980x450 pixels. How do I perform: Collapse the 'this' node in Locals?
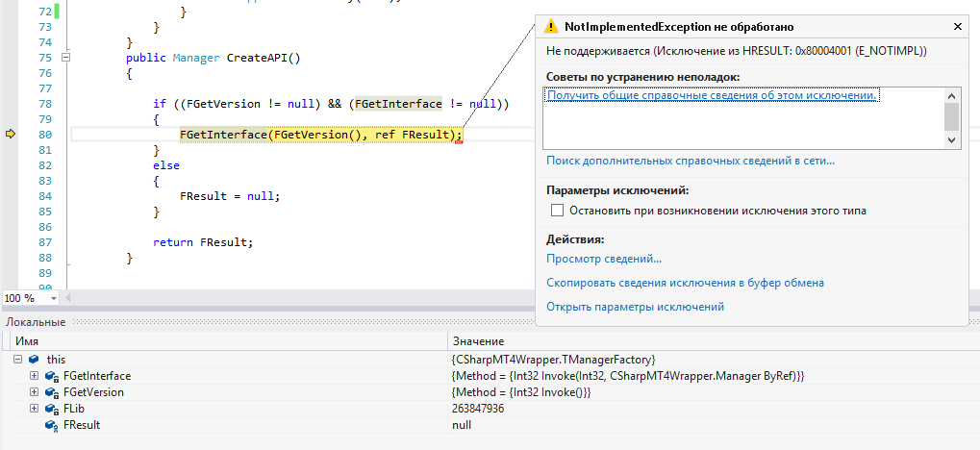[18, 359]
